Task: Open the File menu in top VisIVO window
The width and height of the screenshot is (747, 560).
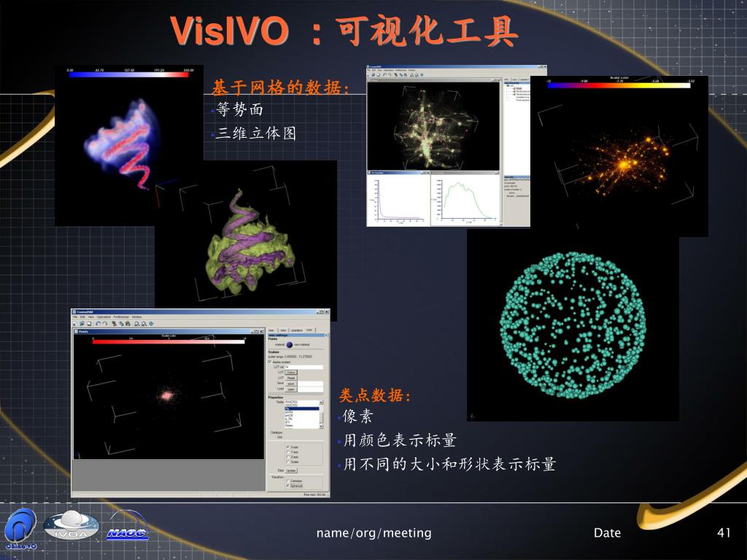Action: [368, 71]
